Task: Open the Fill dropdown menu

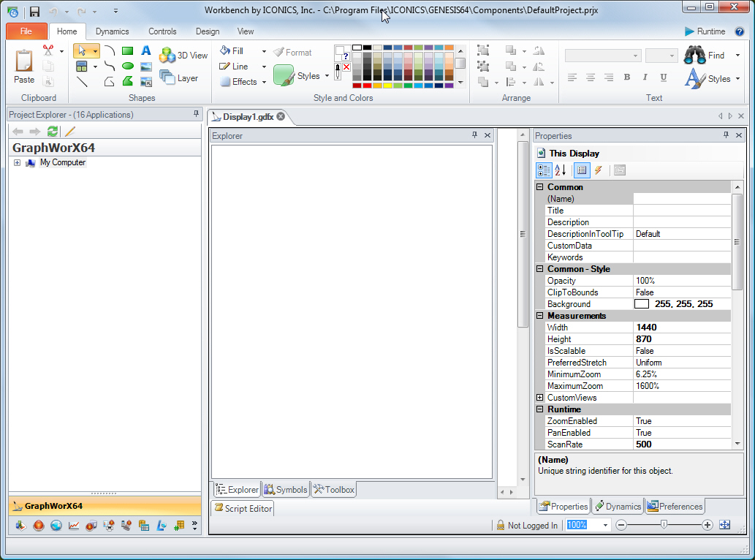Action: pos(264,51)
